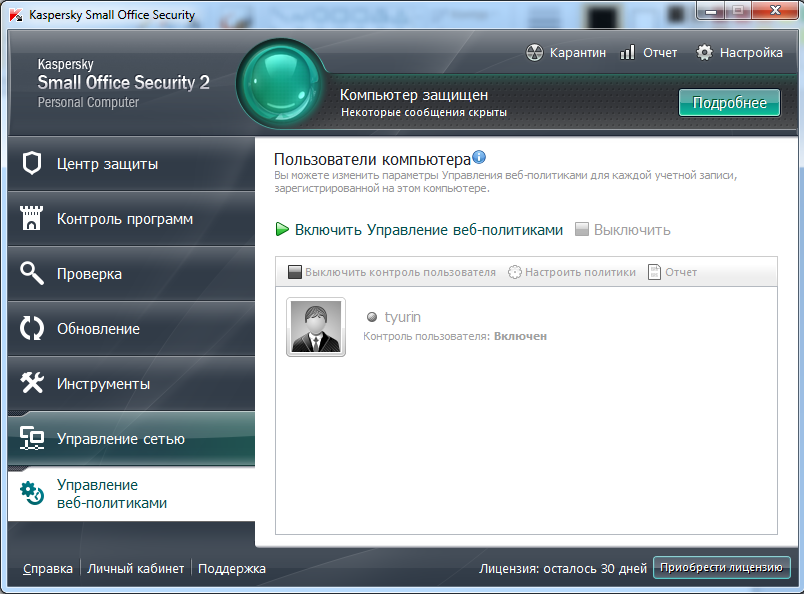Click the Подробнее button
This screenshot has width=804, height=594.
click(729, 103)
